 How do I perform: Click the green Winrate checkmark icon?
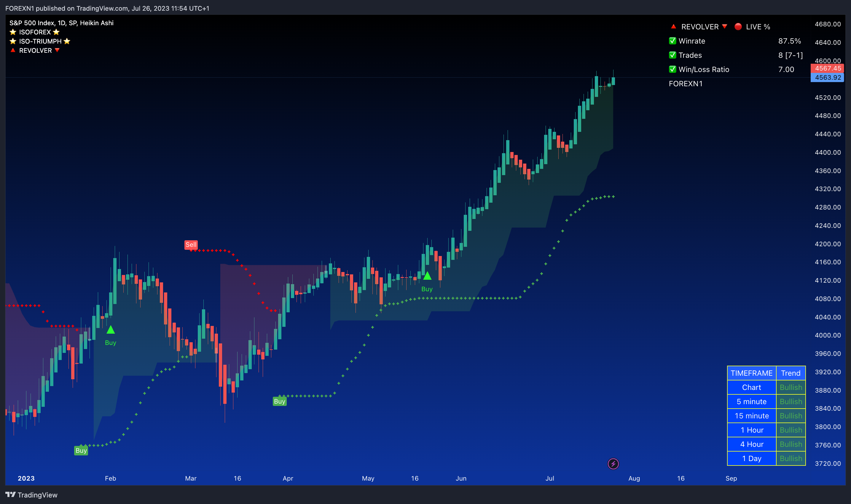[672, 41]
